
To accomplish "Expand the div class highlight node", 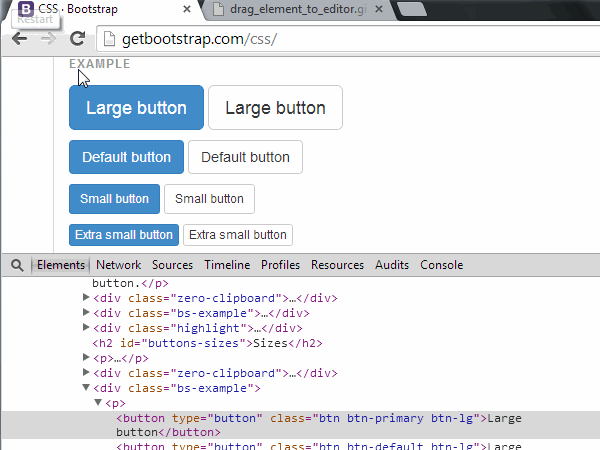I will [86, 328].
